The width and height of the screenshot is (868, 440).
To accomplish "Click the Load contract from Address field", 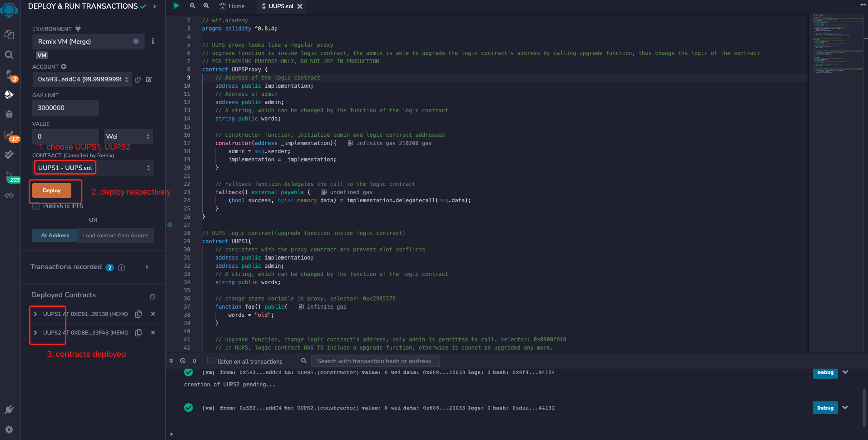I will pos(116,235).
